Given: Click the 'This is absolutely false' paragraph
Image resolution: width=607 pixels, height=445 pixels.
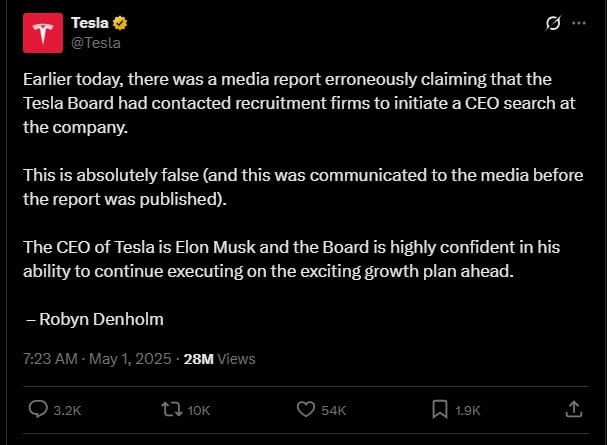Looking at the screenshot, I should point(303,187).
